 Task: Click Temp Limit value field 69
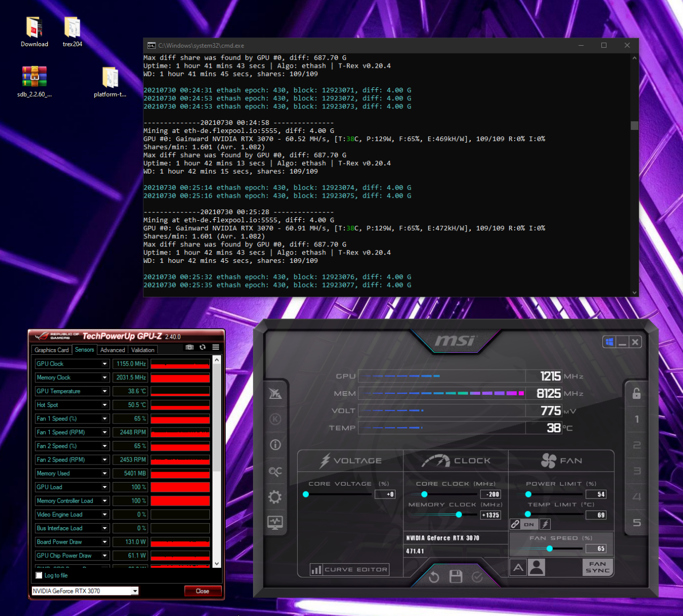(596, 515)
